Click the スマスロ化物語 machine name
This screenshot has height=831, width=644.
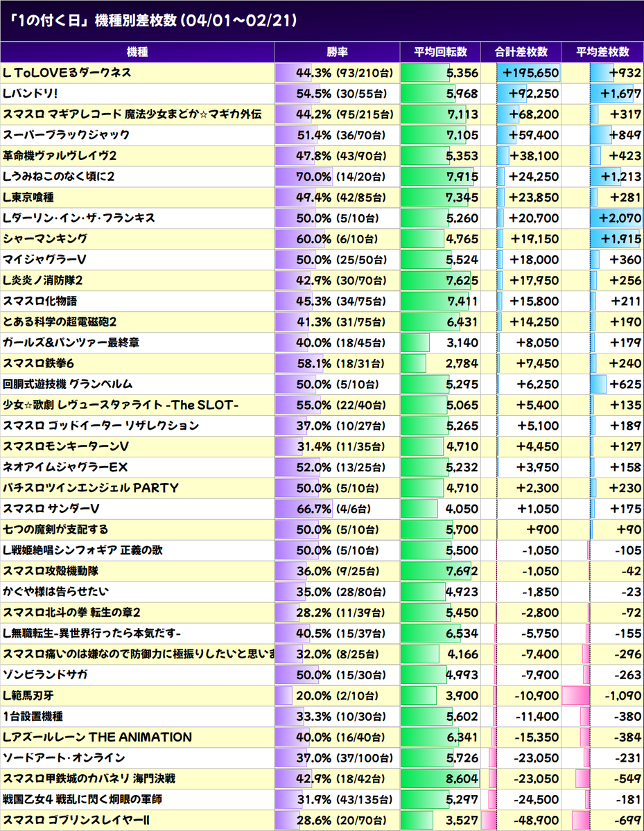point(40,301)
